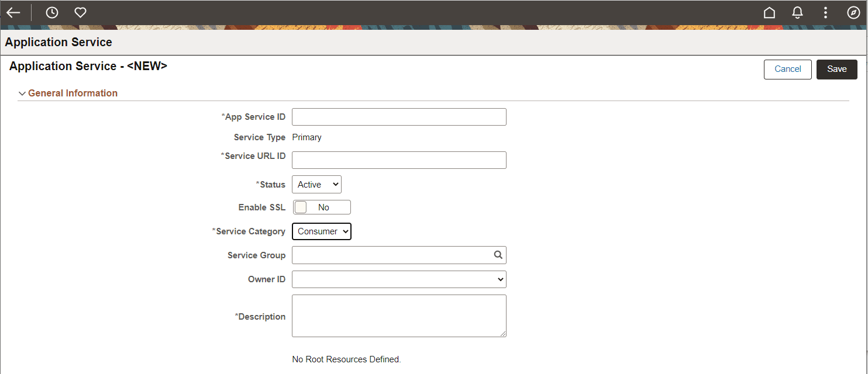The width and height of the screenshot is (868, 374).
Task: Open the NavBar compass icon
Action: (x=853, y=12)
